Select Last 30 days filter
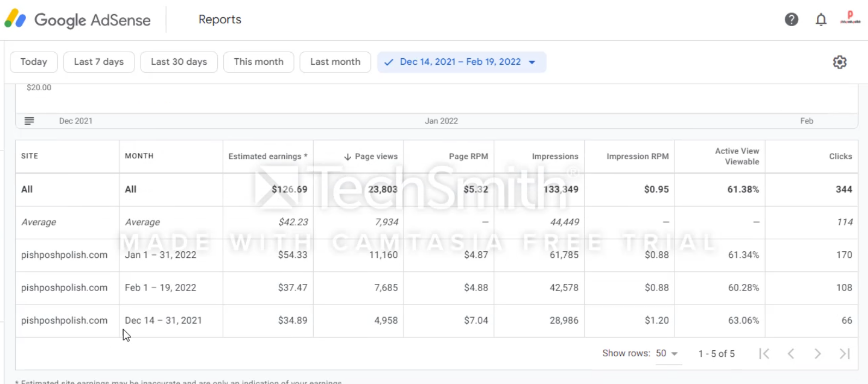868x384 pixels. coord(179,62)
